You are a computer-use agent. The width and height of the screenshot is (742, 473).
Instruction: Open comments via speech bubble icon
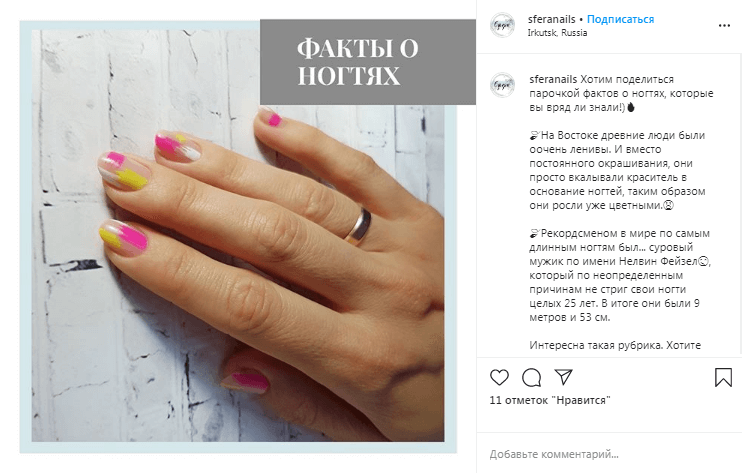pyautogui.click(x=531, y=377)
